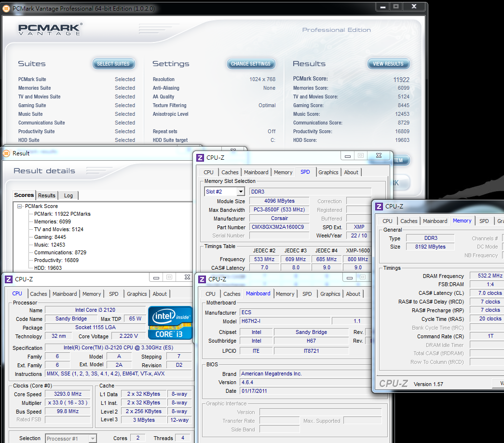Switch to the Log tab in Result details

coord(68,195)
